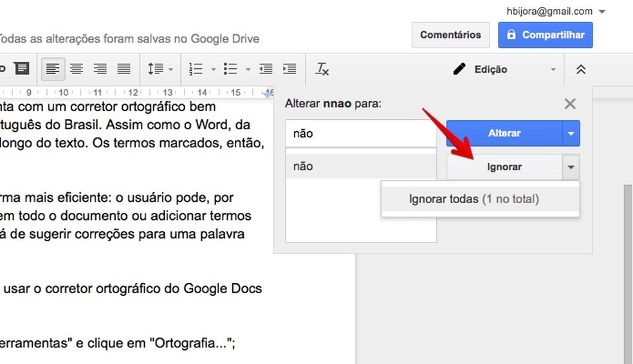Open the line spacing options
The image size is (633, 364).
[x=160, y=69]
